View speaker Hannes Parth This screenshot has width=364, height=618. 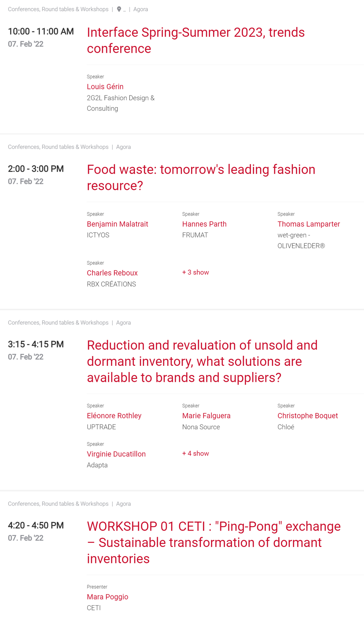204,224
